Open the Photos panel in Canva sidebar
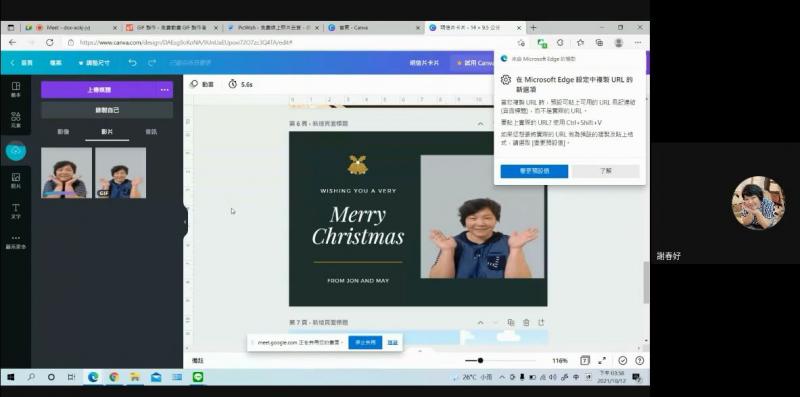Screen dimensions: 800x397 click(x=16, y=181)
